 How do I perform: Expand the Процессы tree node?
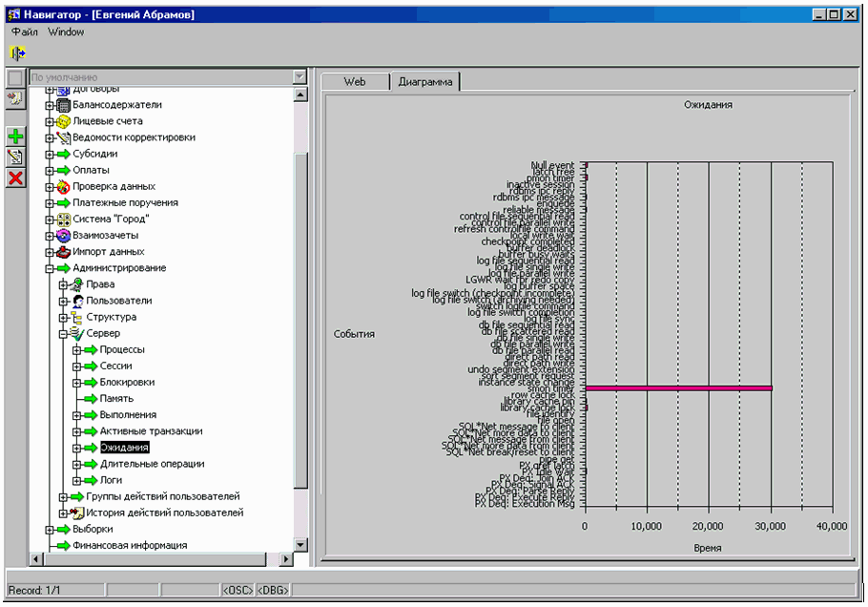click(x=77, y=350)
